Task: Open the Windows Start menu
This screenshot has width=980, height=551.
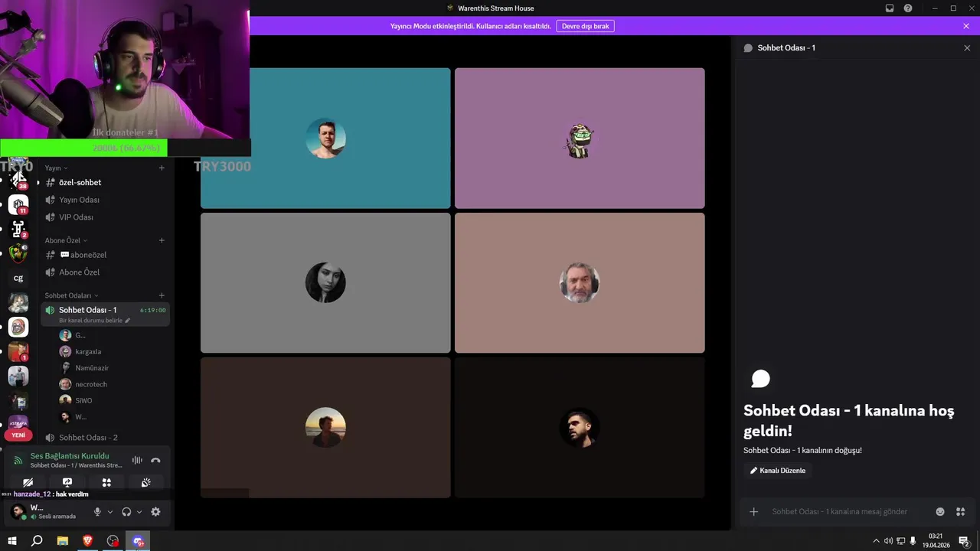Action: (11, 541)
